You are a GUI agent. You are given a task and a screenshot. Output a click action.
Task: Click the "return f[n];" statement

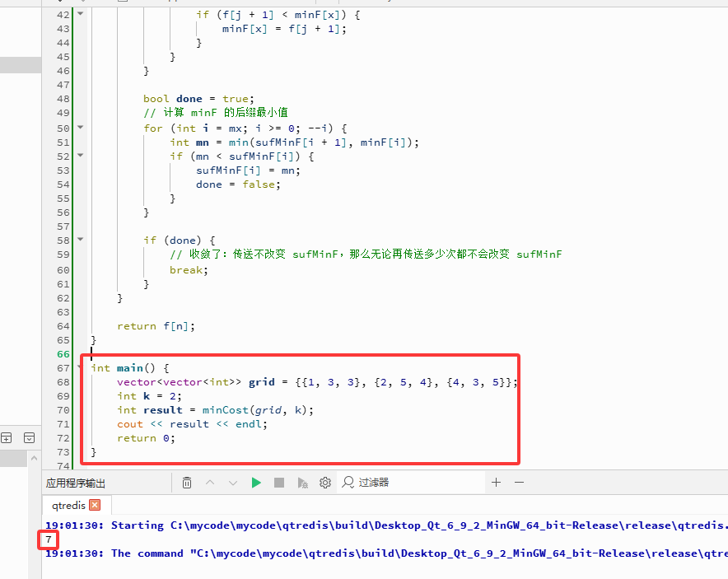(156, 326)
